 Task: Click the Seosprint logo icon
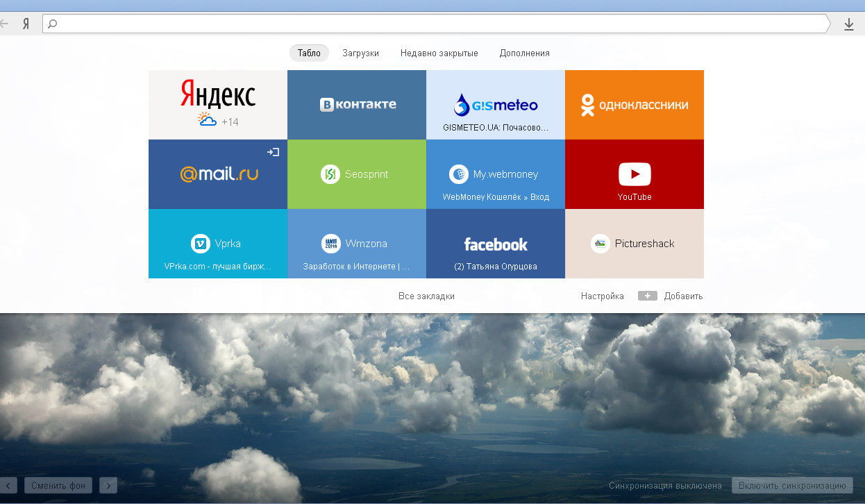click(330, 174)
